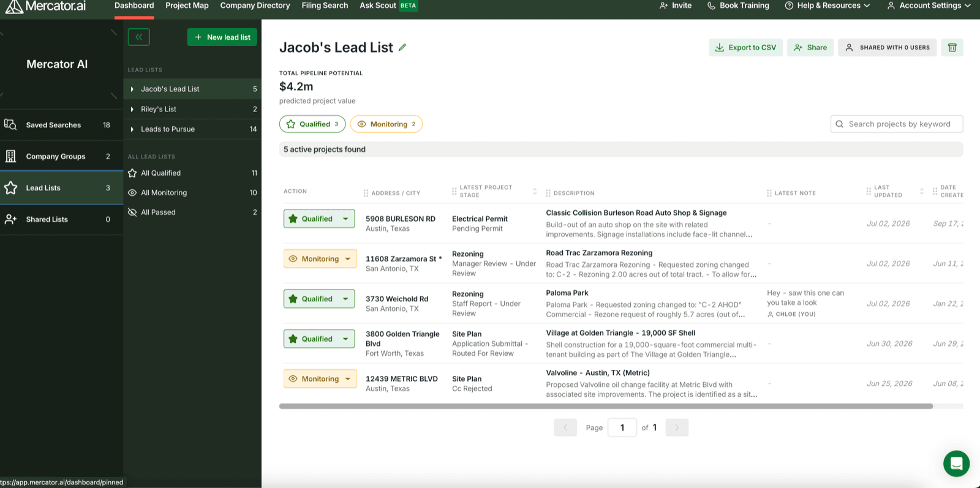Click the Company Groups building icon

10,156
